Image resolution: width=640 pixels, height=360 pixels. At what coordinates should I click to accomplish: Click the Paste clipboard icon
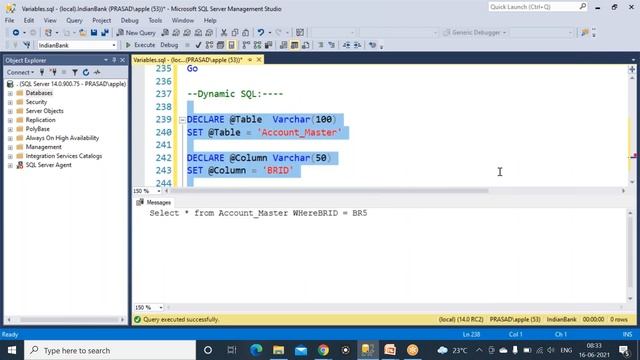click(x=246, y=33)
